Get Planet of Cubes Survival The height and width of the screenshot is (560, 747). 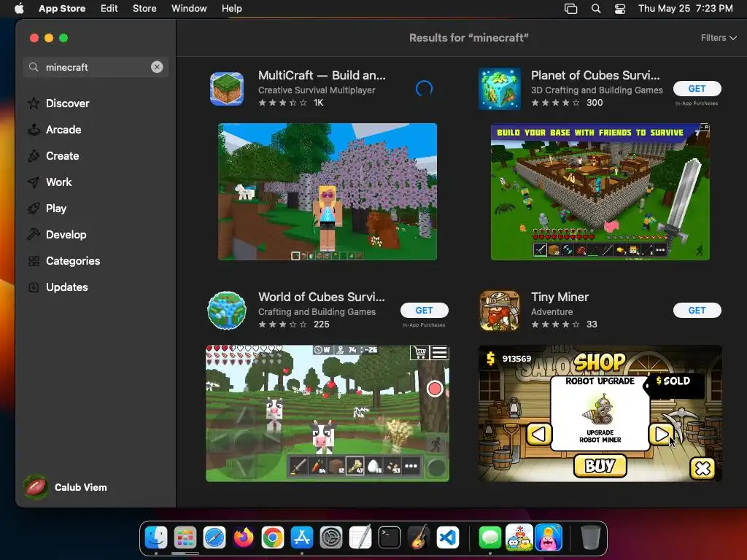[x=697, y=88]
